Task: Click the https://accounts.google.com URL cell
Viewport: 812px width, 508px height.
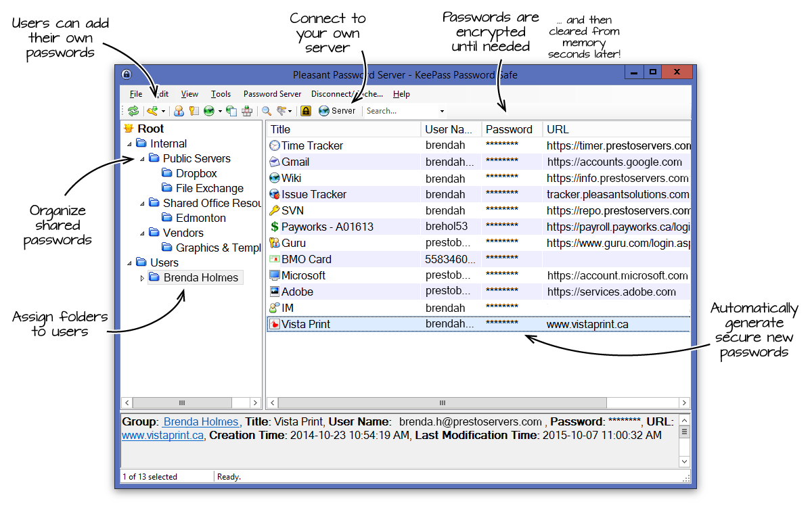Action: click(614, 162)
